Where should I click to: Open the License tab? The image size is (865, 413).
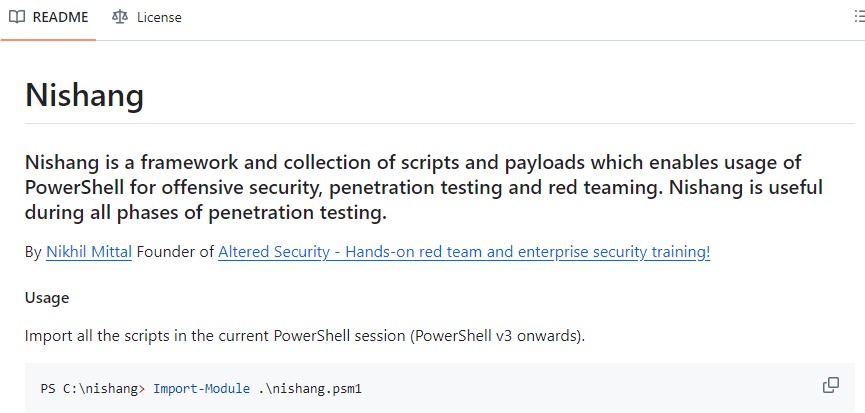pos(147,18)
